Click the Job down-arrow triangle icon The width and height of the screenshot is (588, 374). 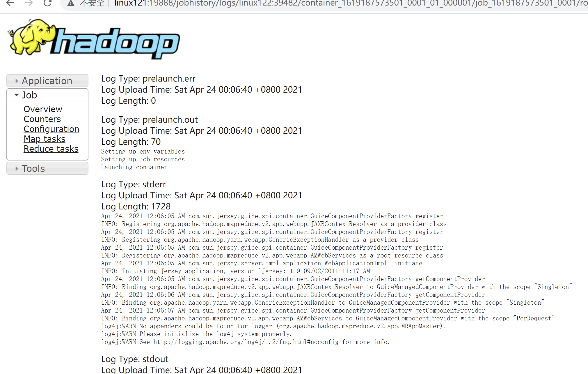[17, 95]
